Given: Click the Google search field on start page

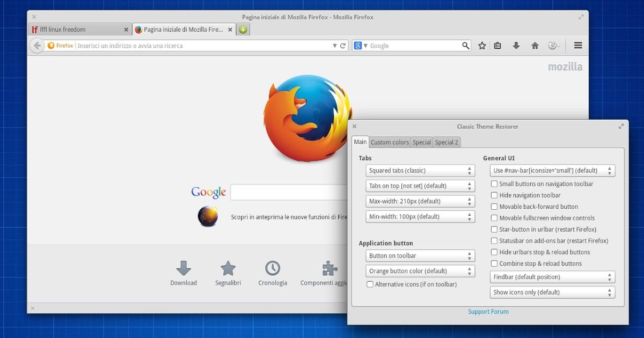Looking at the screenshot, I should click(290, 192).
